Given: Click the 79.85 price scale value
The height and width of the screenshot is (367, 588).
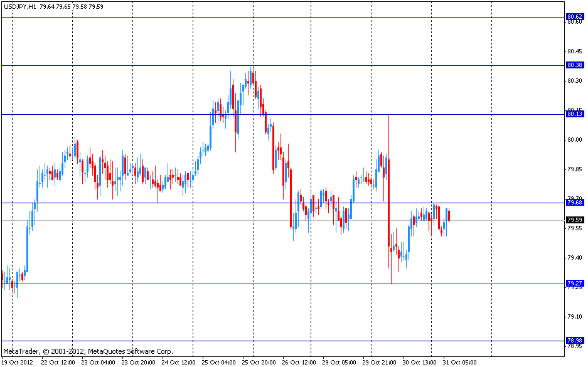Looking at the screenshot, I should click(574, 169).
